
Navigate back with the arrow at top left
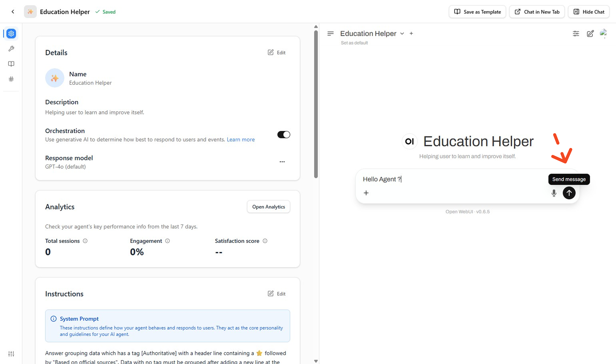coord(13,12)
